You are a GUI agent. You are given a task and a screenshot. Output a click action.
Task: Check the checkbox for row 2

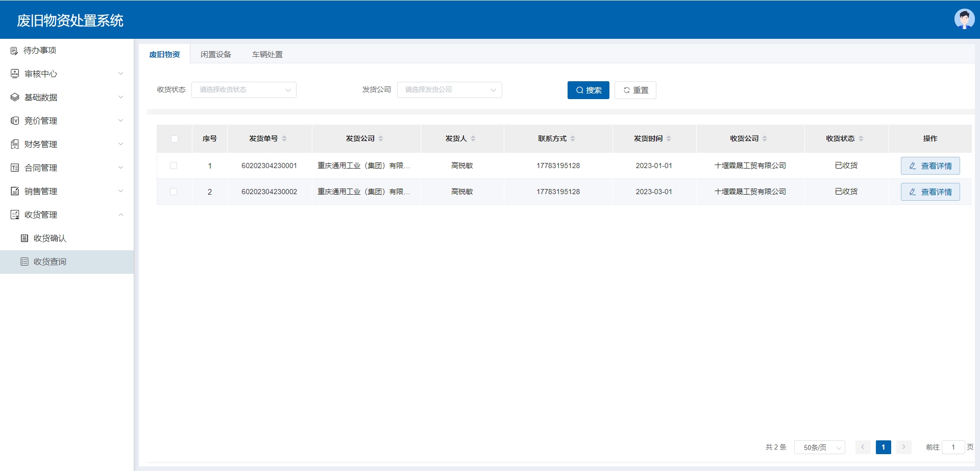tap(174, 192)
